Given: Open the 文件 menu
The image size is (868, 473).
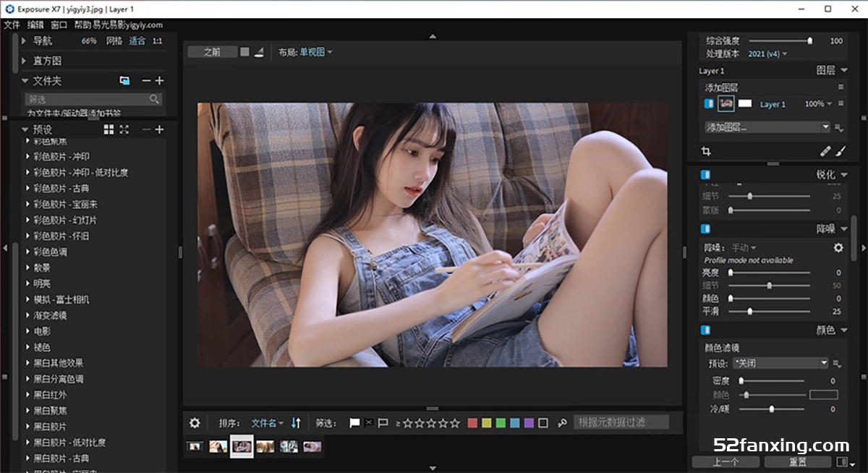Looking at the screenshot, I should click(x=12, y=25).
